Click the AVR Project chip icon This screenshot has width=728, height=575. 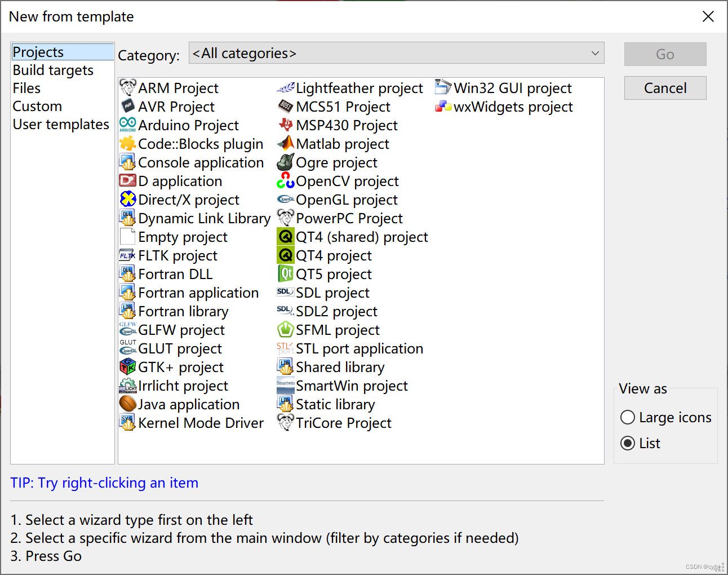[x=128, y=106]
